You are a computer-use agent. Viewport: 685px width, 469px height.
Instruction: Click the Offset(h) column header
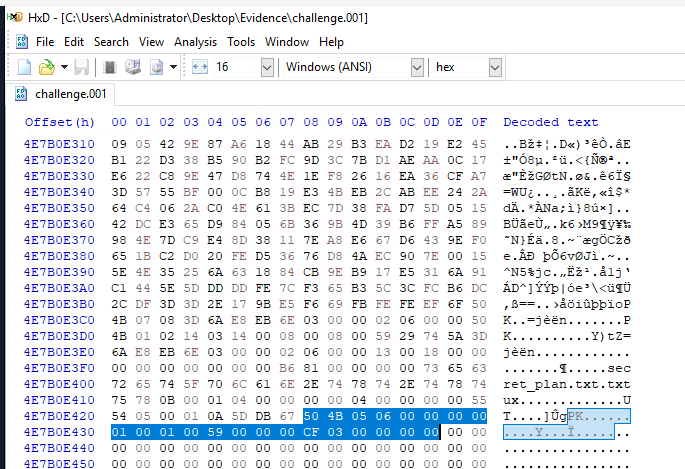coord(60,122)
